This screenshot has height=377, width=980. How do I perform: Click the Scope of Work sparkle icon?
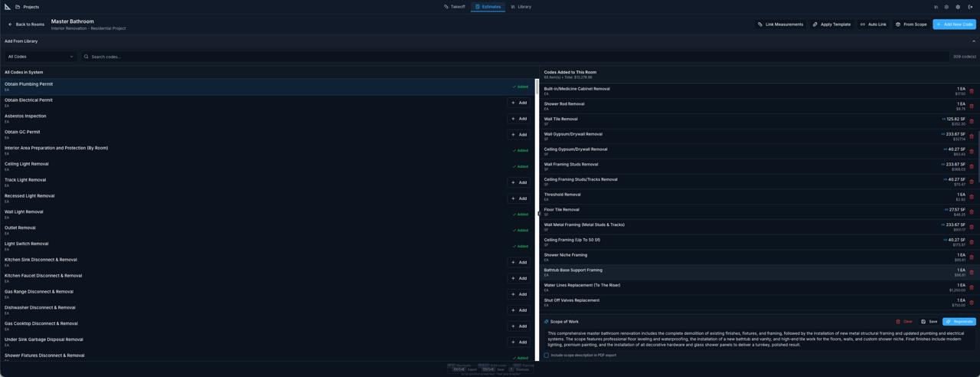click(546, 322)
